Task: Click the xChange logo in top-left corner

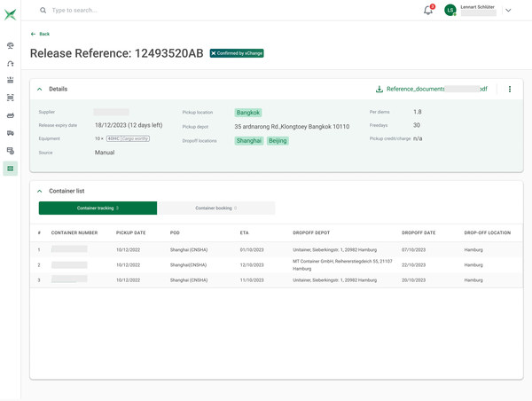Action: [11, 14]
